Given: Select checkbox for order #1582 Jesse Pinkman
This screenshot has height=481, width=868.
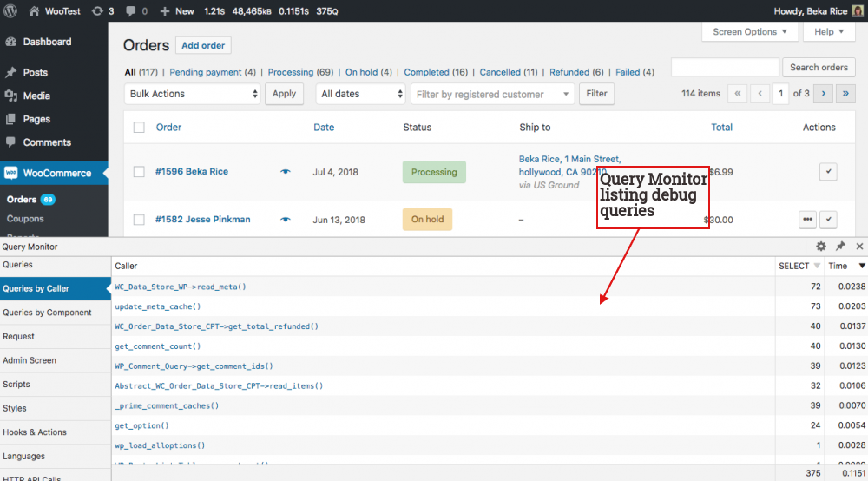Looking at the screenshot, I should tap(139, 220).
